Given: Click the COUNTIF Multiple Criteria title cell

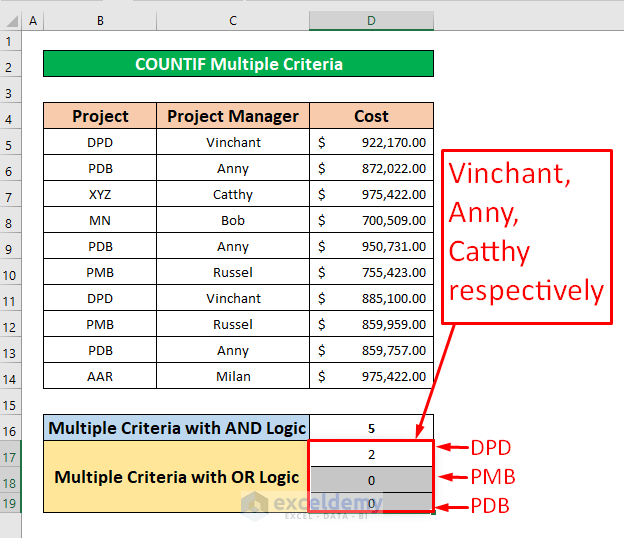Looking at the screenshot, I should tap(238, 64).
